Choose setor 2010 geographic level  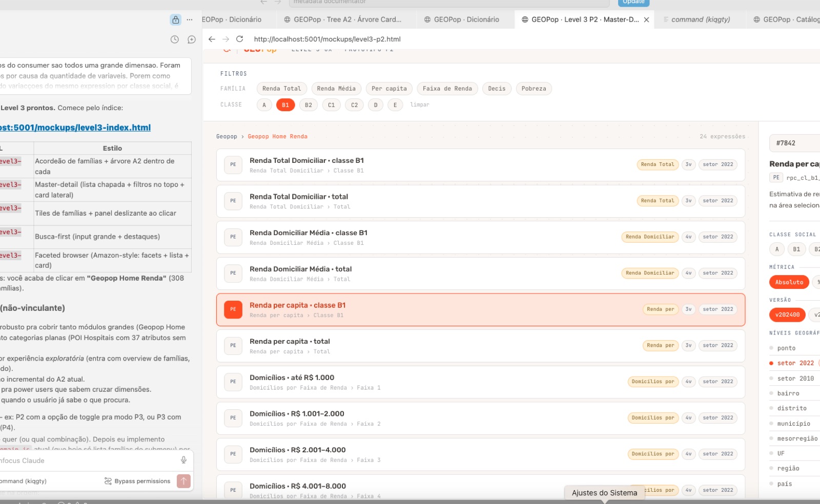795,379
